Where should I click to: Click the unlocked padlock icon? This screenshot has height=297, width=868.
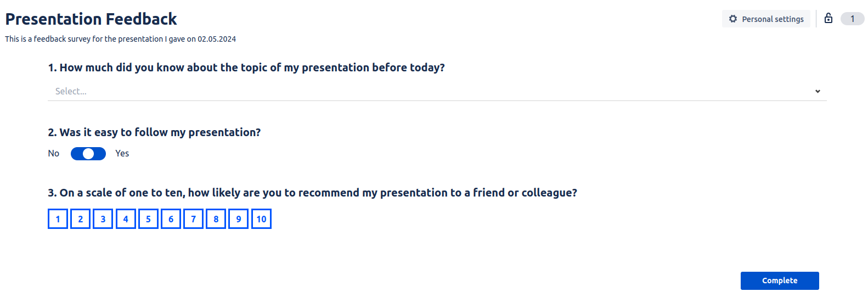pos(828,18)
